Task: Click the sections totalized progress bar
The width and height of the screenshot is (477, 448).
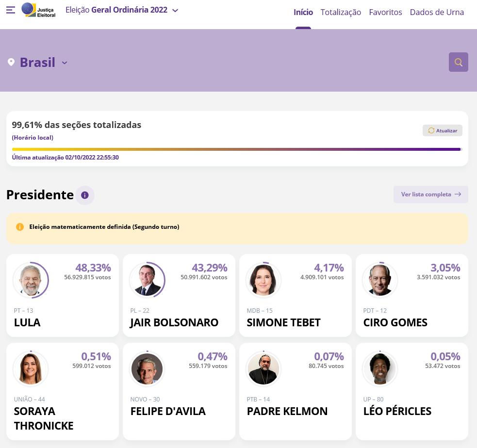Action: pos(237,149)
